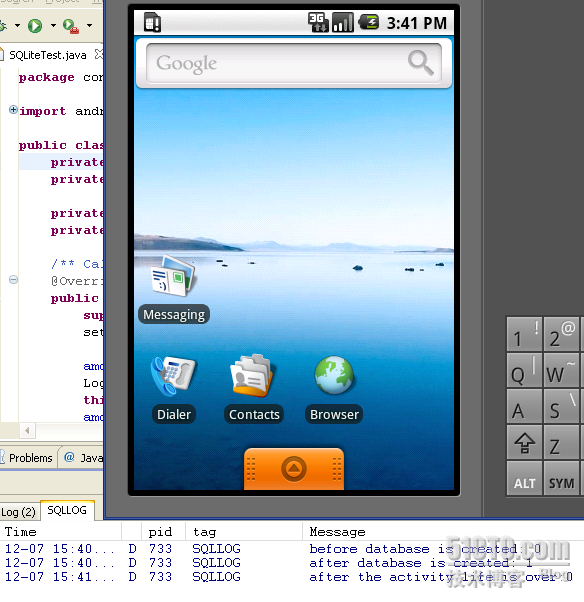Click inside the Google search box
The width and height of the screenshot is (584, 602).
pos(294,63)
